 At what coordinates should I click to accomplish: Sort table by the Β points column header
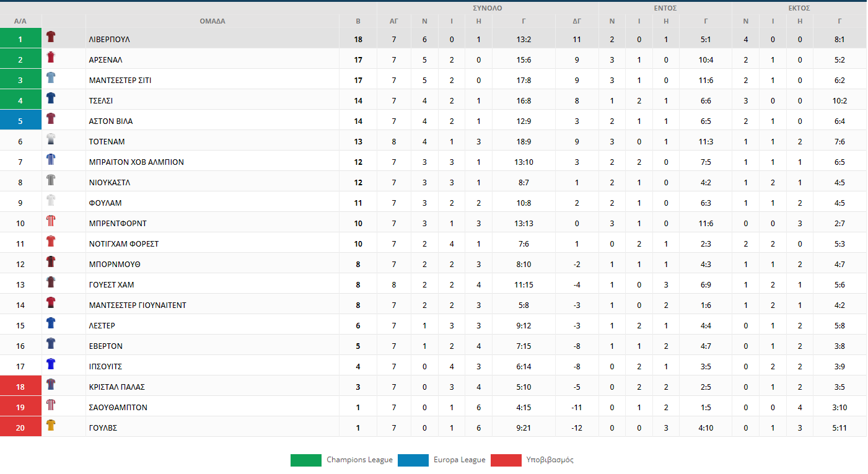[x=358, y=21]
